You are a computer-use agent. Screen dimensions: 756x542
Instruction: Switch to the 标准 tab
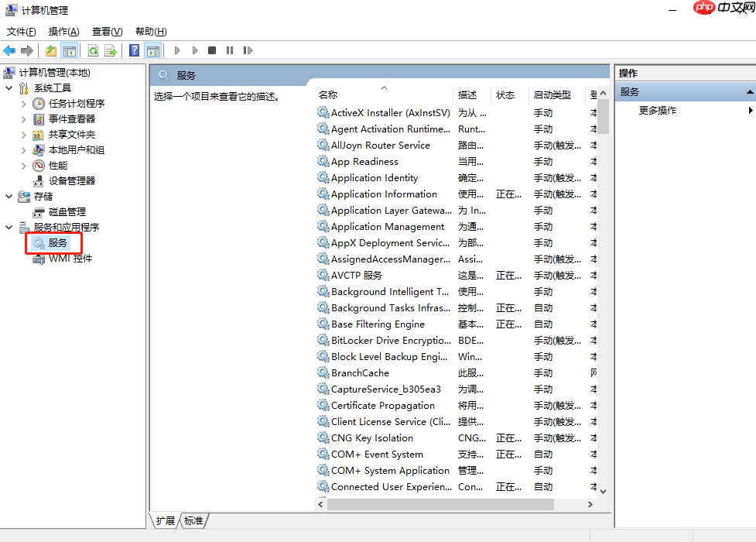click(192, 521)
